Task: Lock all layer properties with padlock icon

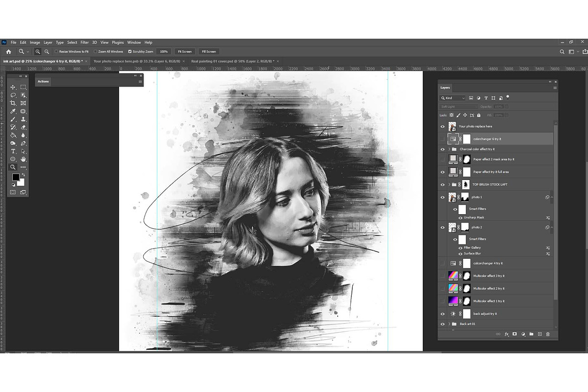Action: tap(478, 115)
